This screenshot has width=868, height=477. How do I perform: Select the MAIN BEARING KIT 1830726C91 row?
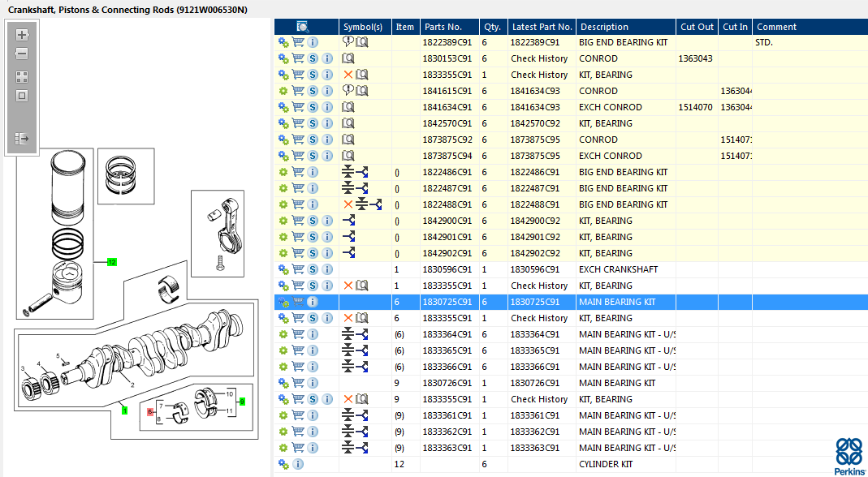[x=616, y=383]
